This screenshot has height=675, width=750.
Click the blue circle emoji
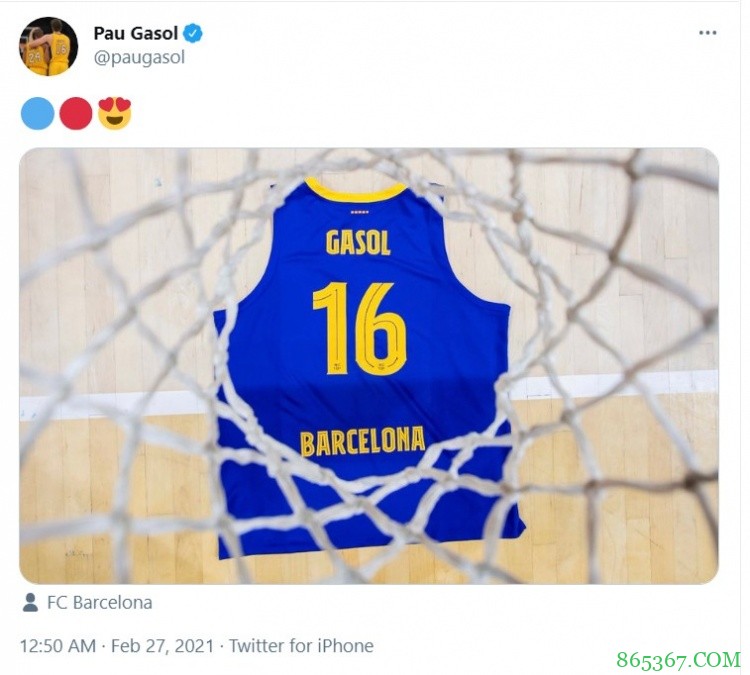(x=37, y=113)
